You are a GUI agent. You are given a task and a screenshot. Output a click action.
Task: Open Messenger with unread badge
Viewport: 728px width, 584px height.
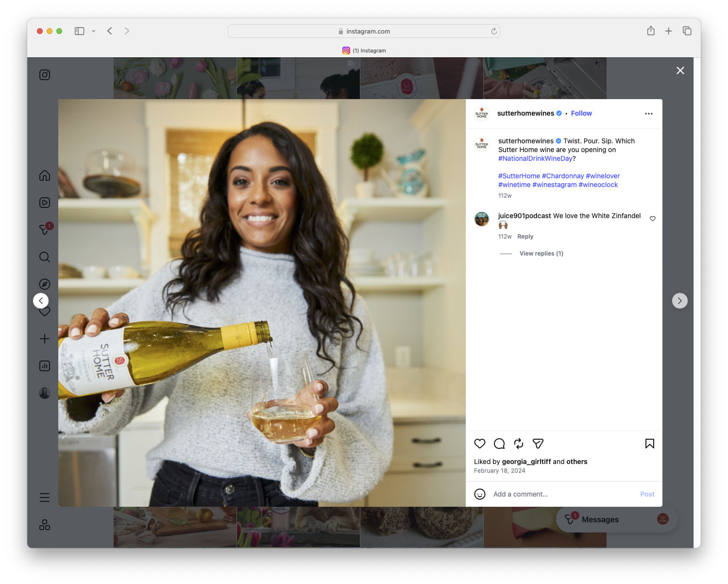click(44, 229)
